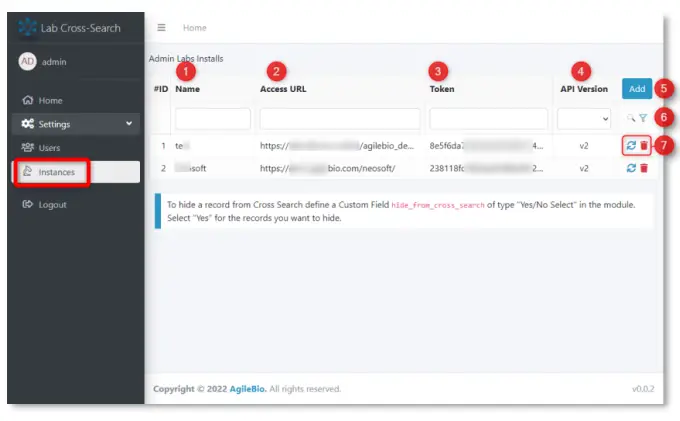Toggle the hamburger sidebar menu icon
This screenshot has width=680, height=421.
pyautogui.click(x=161, y=28)
